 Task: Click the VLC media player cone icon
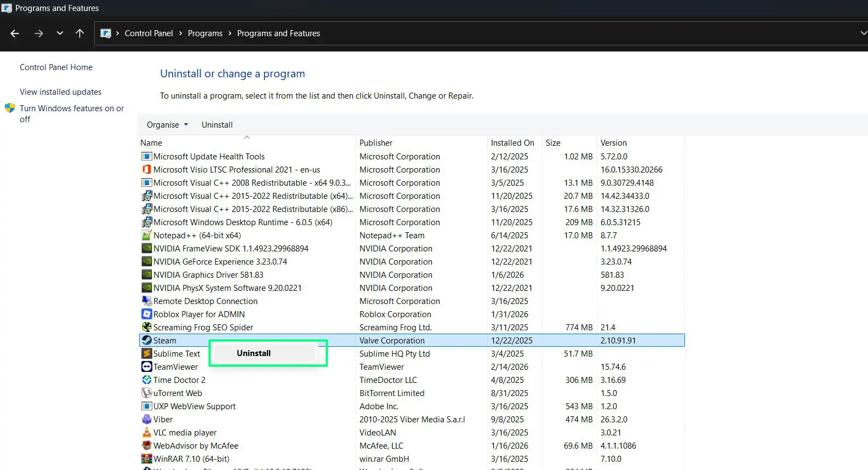[x=147, y=432]
